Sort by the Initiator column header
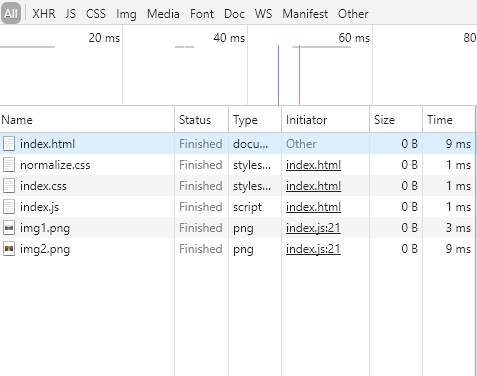The width and height of the screenshot is (477, 376). pos(326,120)
